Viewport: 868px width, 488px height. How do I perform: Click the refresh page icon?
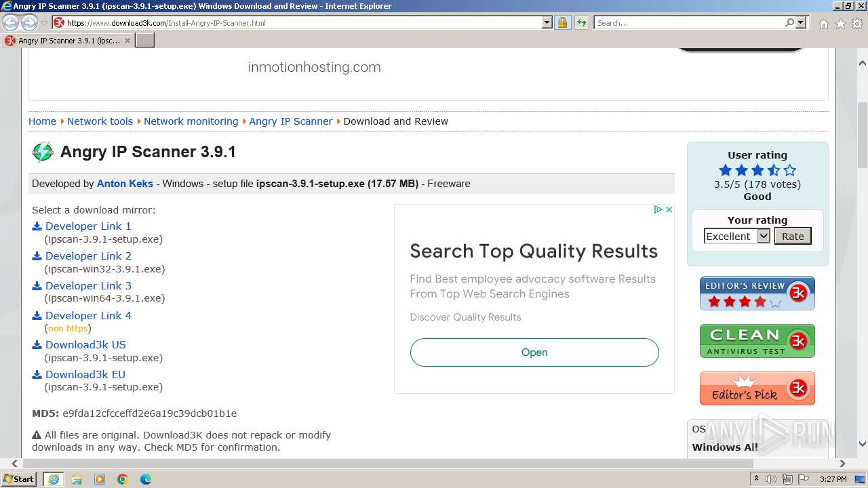(582, 22)
